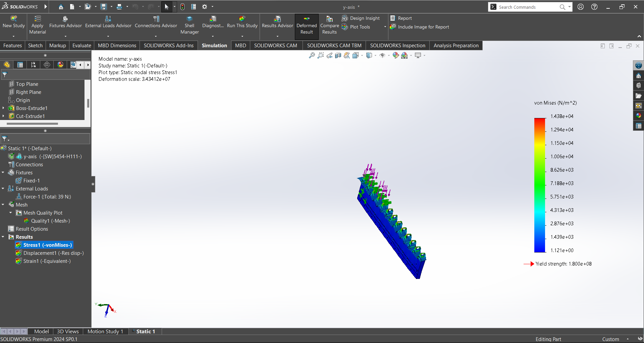The height and width of the screenshot is (343, 644).
Task: Open the Run This Study dropdown arrow
Action: [x=242, y=36]
